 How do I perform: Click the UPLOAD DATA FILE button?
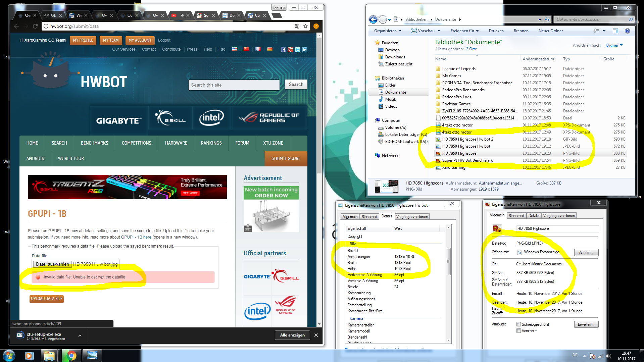(47, 299)
